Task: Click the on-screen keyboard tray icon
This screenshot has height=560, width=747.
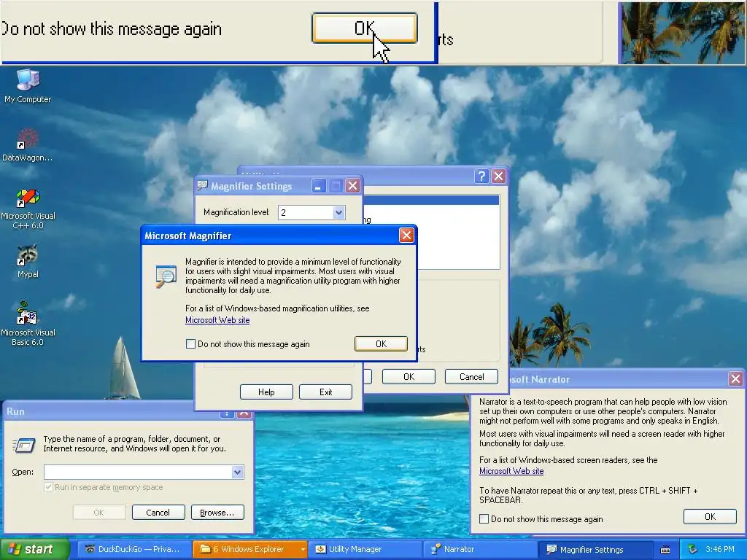Action: point(665,550)
